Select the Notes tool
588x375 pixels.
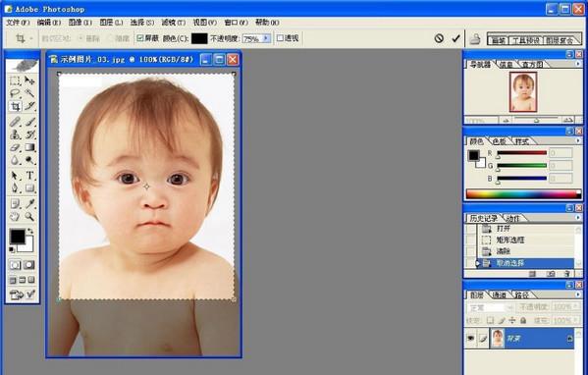click(15, 203)
